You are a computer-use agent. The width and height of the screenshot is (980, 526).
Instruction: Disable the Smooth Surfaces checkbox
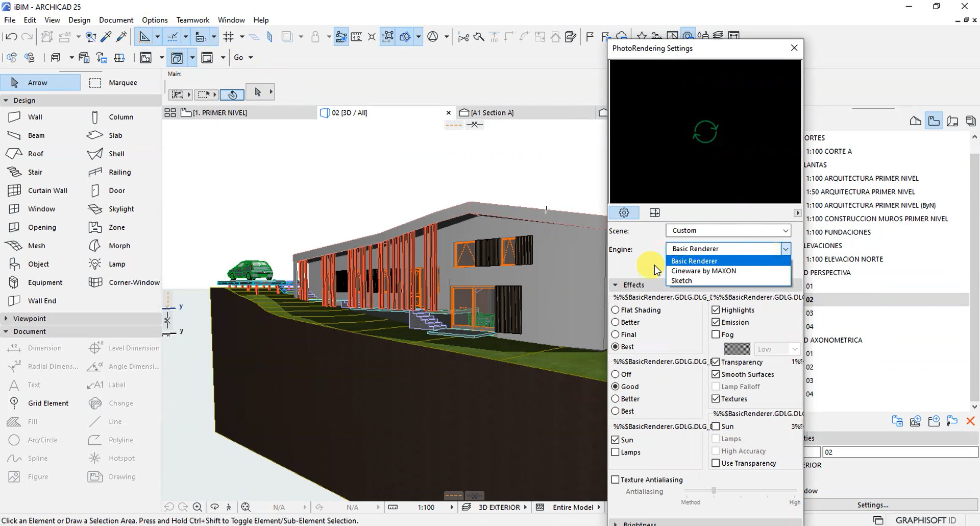(716, 374)
